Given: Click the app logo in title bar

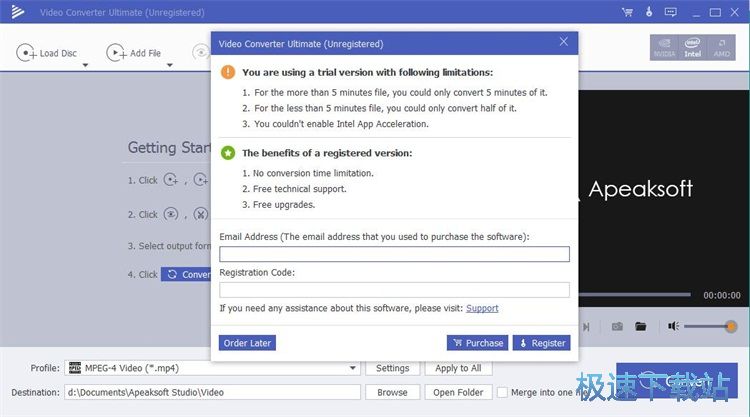Looking at the screenshot, I should click(x=18, y=11).
